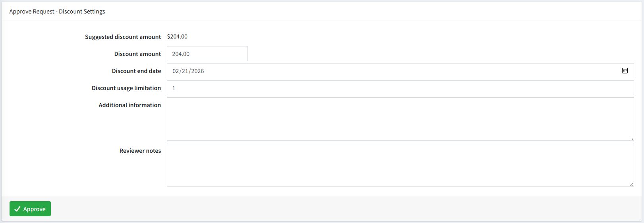The image size is (644, 223).
Task: Click the Additional information resize handle
Action: click(x=631, y=138)
